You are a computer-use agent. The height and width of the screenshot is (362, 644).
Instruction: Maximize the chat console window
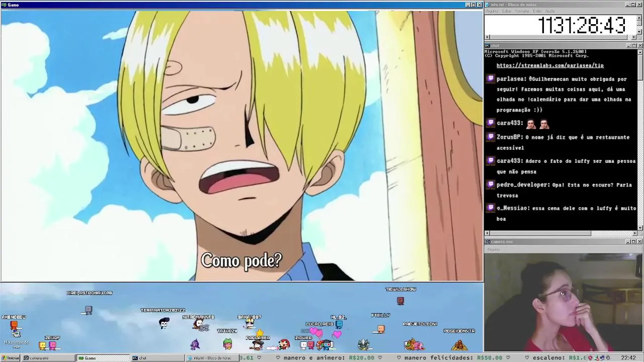634,46
